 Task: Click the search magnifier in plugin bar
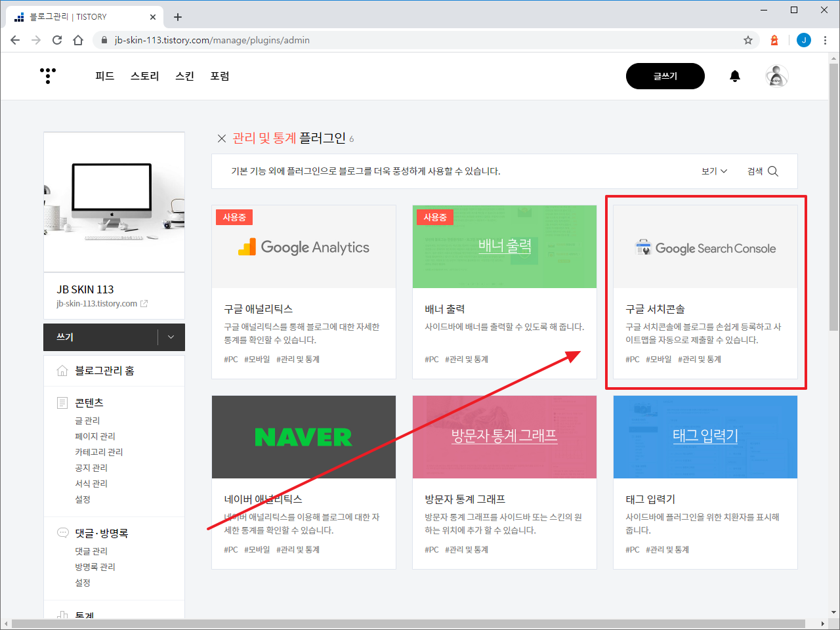[773, 171]
